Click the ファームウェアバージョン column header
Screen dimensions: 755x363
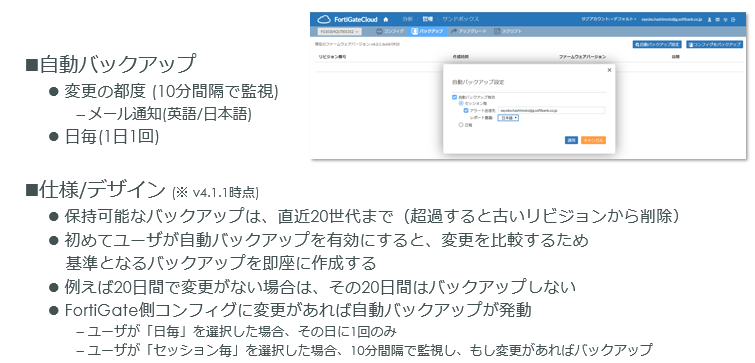tap(582, 57)
